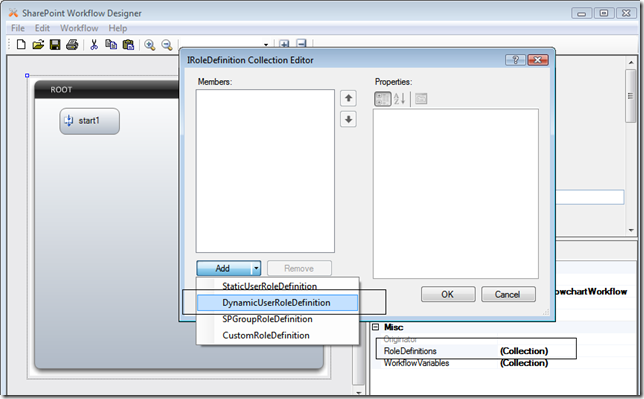Close the IRoleDefinition Collection Editor dialog
The height and width of the screenshot is (399, 644).
[538, 60]
